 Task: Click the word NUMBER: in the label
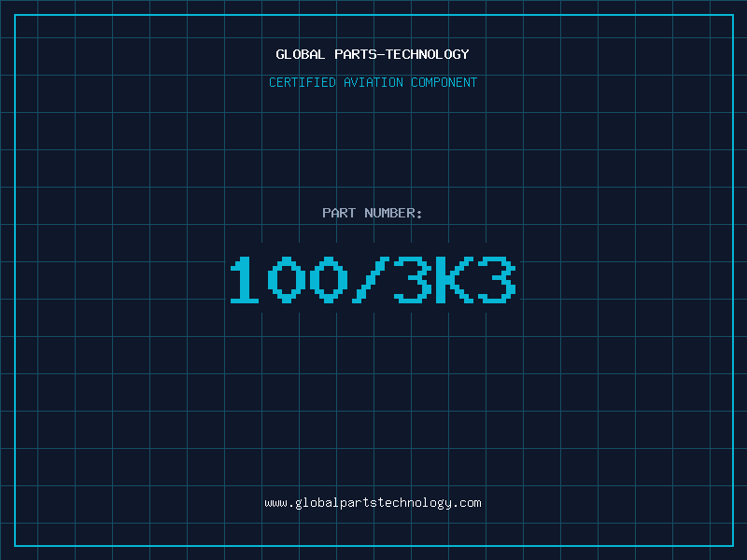(394, 213)
